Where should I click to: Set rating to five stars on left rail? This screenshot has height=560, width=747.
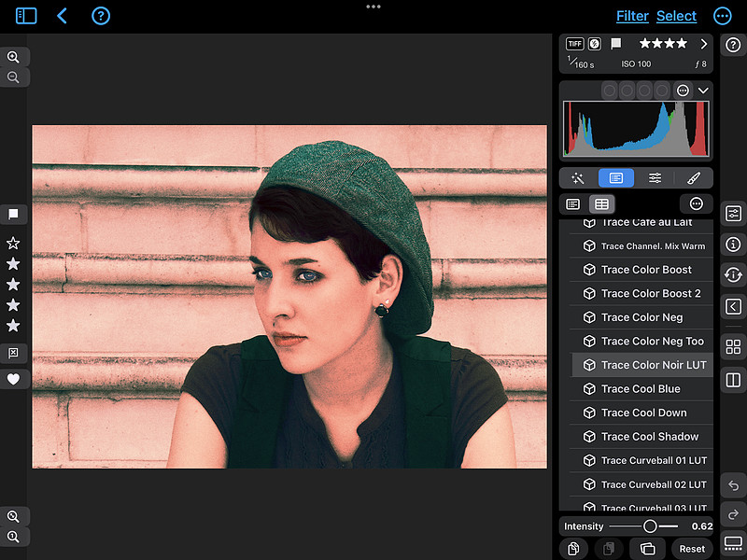(x=13, y=325)
